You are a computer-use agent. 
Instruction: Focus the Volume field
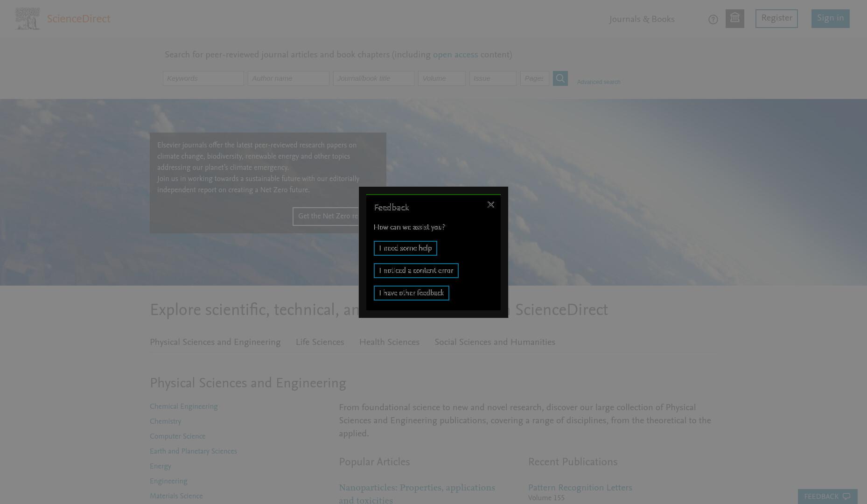441,78
